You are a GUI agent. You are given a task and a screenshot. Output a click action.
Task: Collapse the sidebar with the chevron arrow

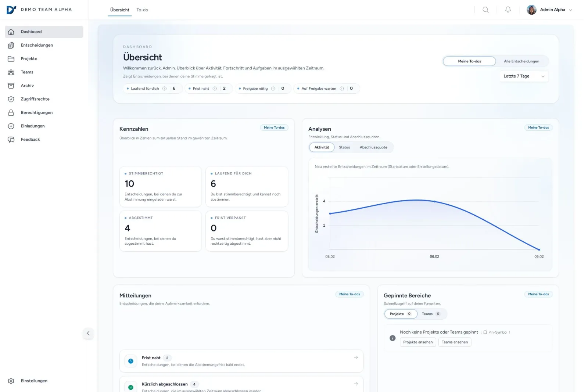88,333
